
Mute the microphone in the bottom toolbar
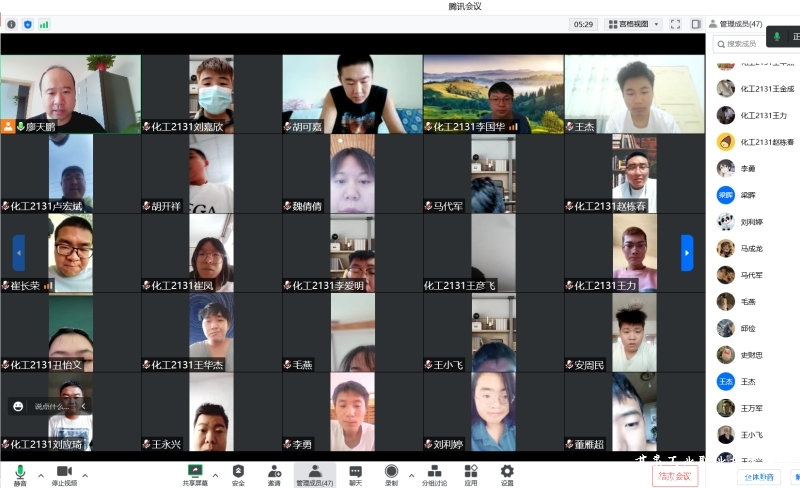[19, 472]
